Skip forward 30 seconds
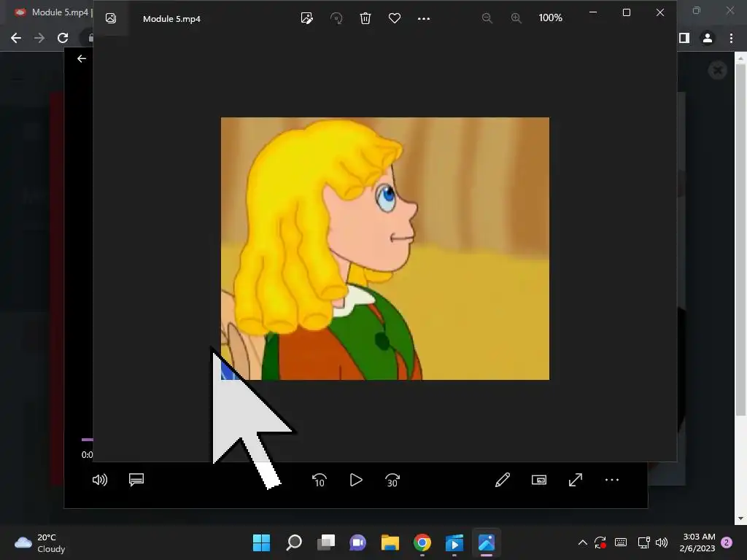 point(392,480)
